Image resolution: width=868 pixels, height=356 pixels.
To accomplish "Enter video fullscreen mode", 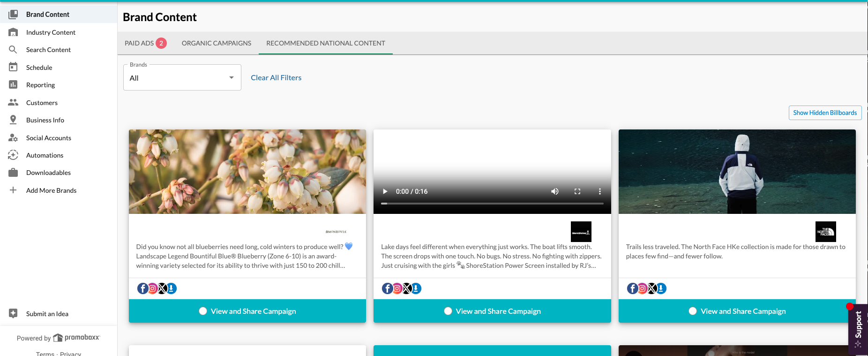I will [x=577, y=191].
